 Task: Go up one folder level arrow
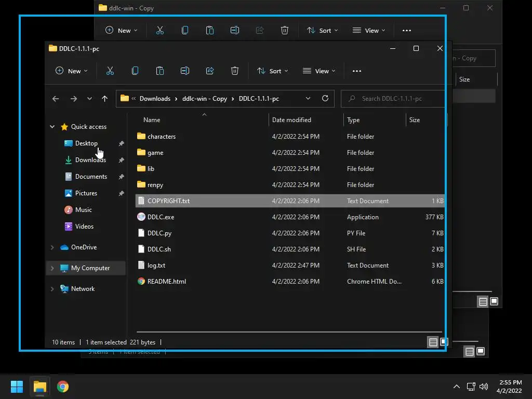[x=104, y=99]
